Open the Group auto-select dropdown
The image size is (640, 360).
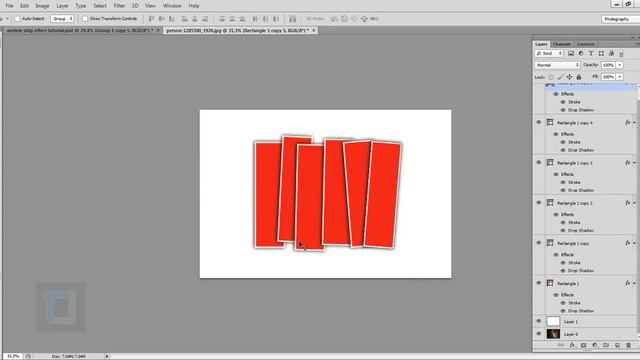pos(62,19)
